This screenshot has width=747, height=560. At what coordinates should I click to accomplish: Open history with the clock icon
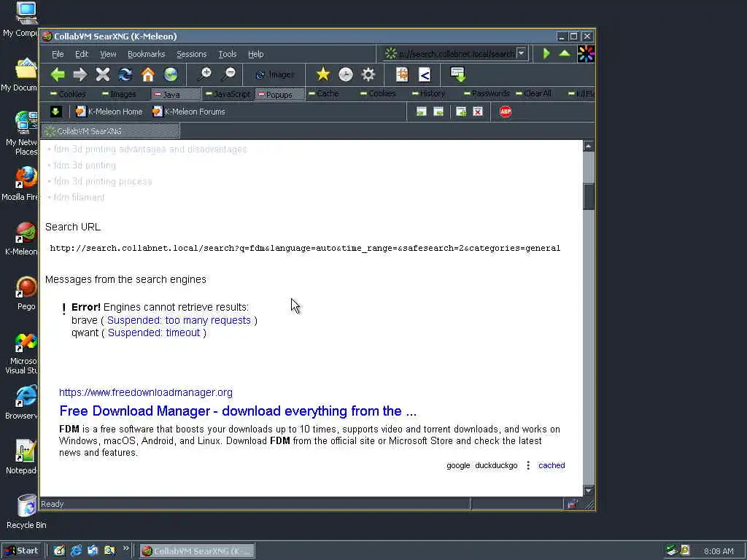(345, 74)
